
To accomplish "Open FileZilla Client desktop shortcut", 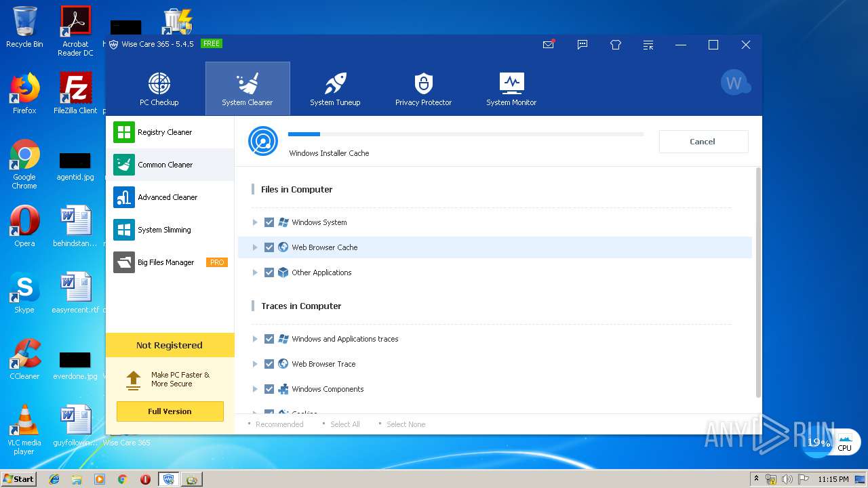I will tap(75, 94).
